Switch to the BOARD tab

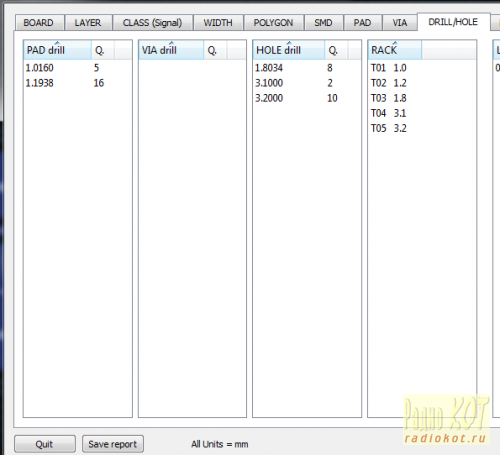click(39, 23)
